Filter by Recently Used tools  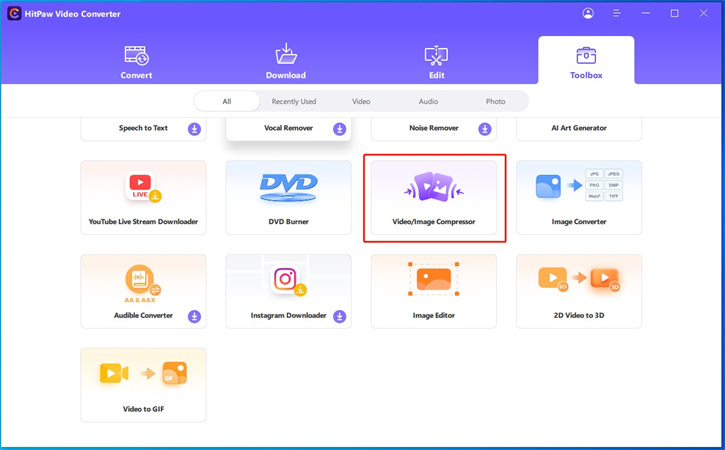click(294, 101)
